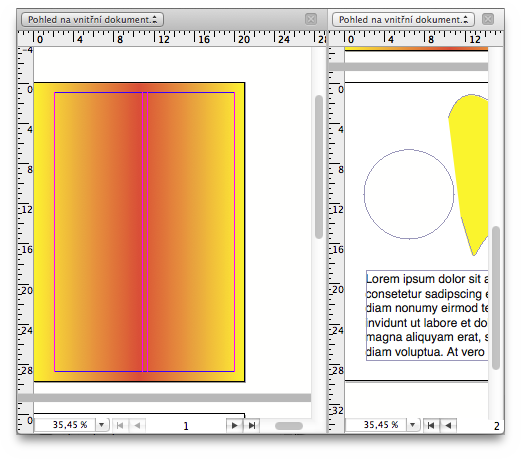The height and width of the screenshot is (459, 521).
Task: Expand zoom percentage menu in right pane
Action: point(413,425)
